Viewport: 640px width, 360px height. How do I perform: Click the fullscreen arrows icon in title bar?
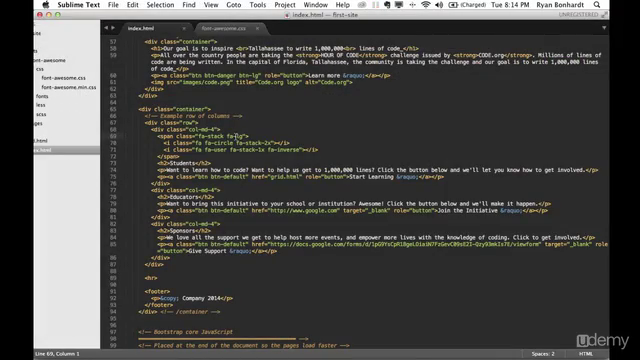coord(604,15)
